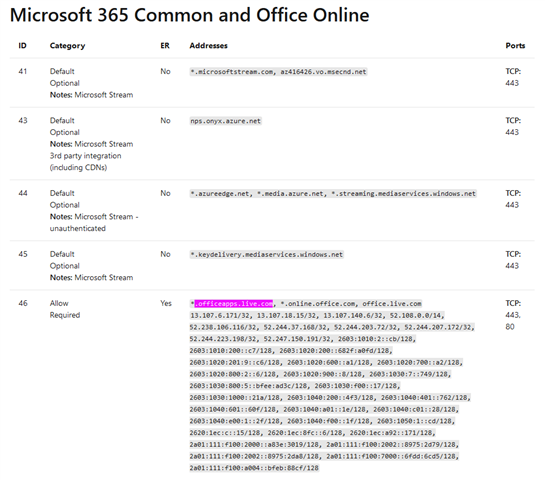This screenshot has height=480, width=545.
Task: Click IPv6 address '2a01:111:f100:2000::a83e:3019/128'
Action: tap(254, 445)
